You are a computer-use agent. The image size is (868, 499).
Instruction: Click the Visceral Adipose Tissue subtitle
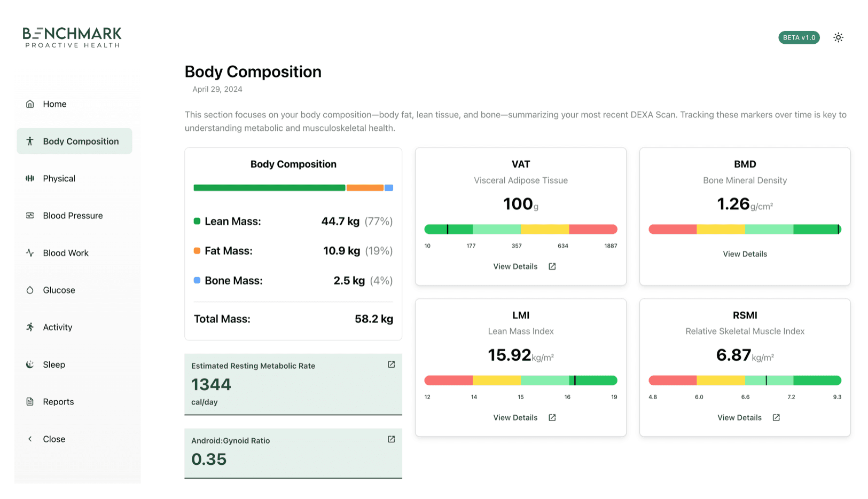coord(521,180)
